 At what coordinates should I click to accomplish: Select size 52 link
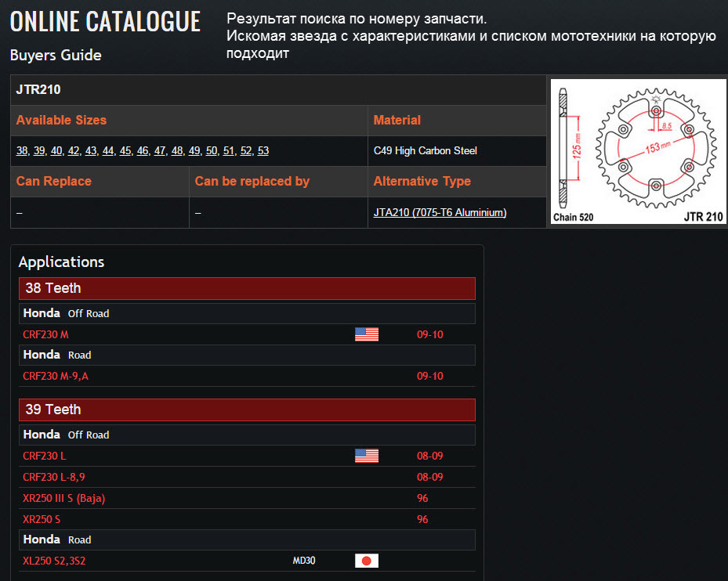point(245,151)
